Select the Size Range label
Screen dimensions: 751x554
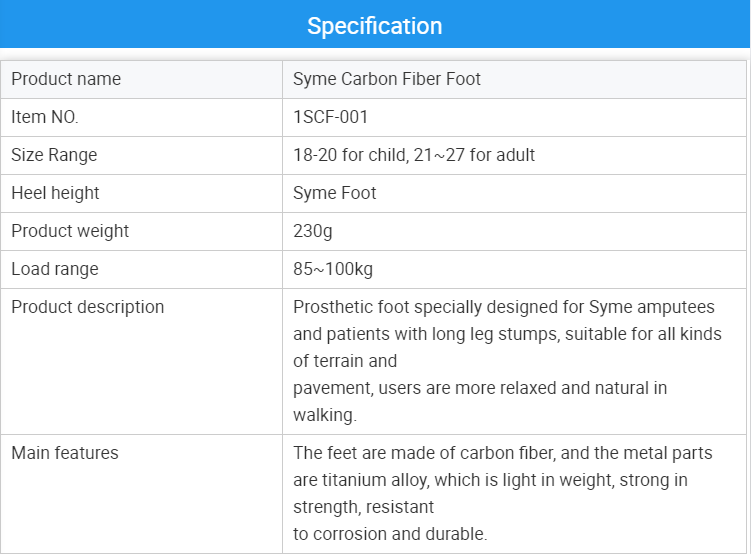coord(54,155)
